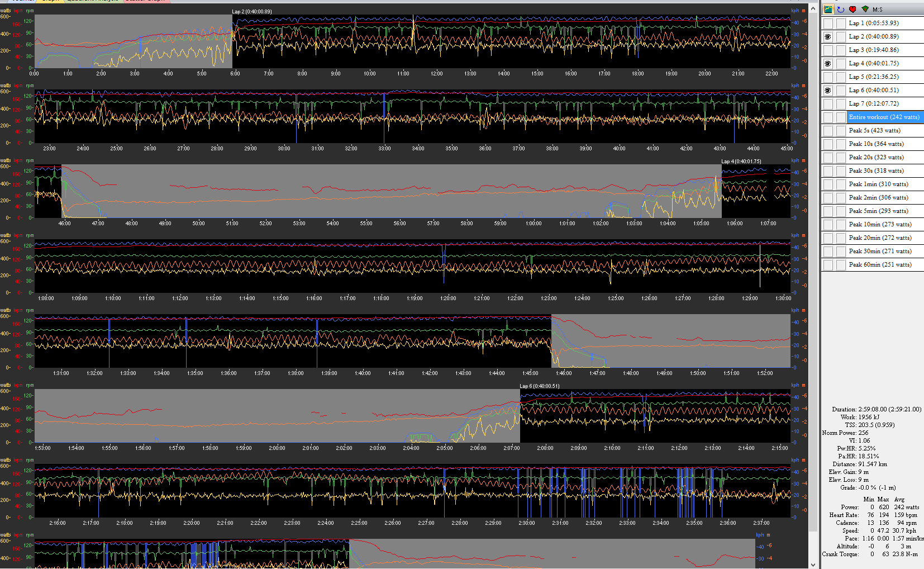Click the graph scrollbar's down arrow
The image size is (924, 569).
(x=813, y=565)
